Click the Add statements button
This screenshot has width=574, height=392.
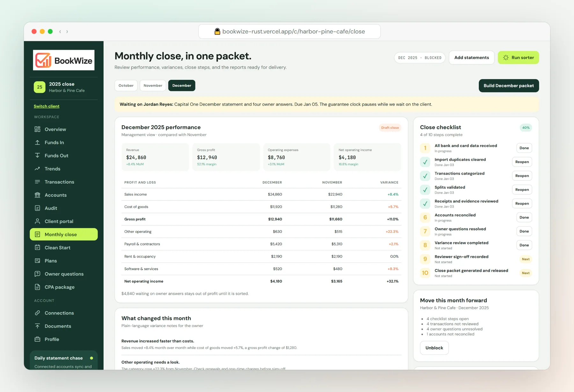pyautogui.click(x=471, y=58)
